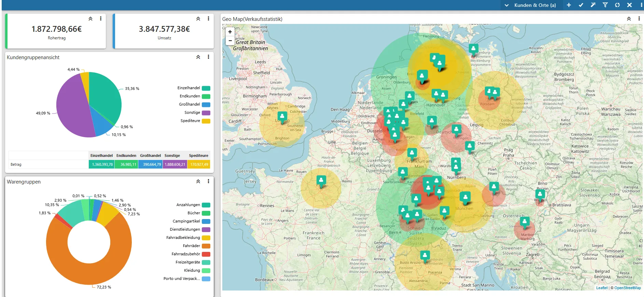
Task: Select the customer marker above Busto Arsizio
Action: click(425, 256)
